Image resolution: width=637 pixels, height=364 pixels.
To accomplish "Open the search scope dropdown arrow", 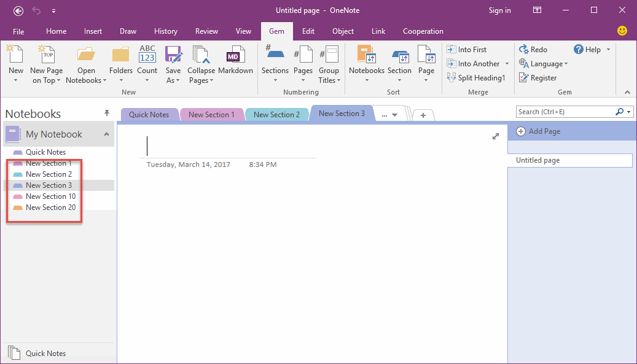I will [629, 112].
